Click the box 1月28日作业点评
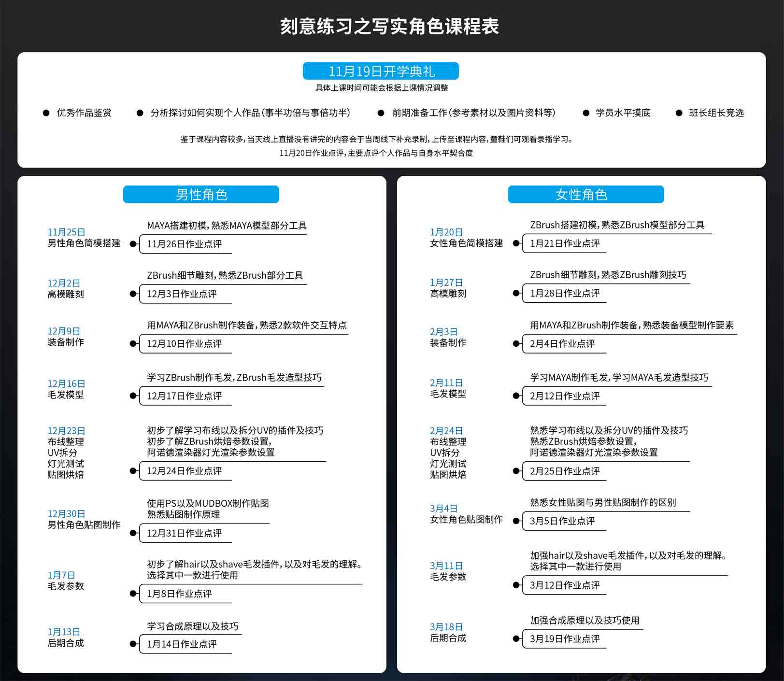 564,293
